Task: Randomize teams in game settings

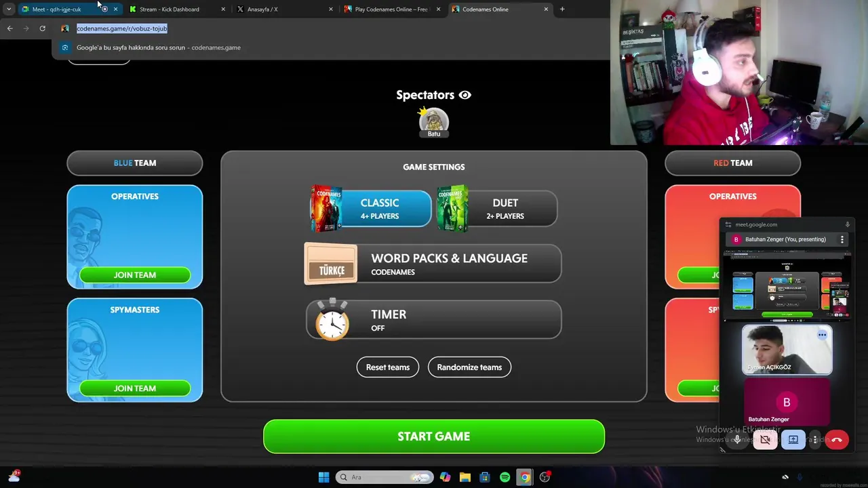Action: coord(469,367)
